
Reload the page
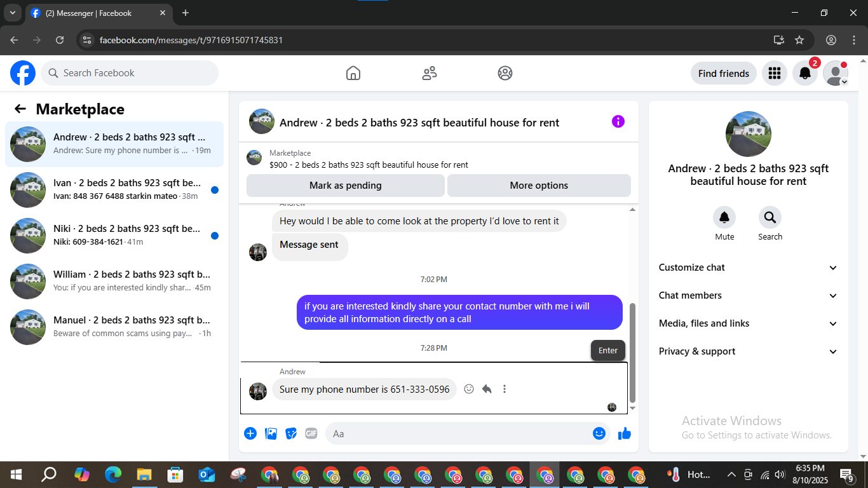click(x=60, y=40)
